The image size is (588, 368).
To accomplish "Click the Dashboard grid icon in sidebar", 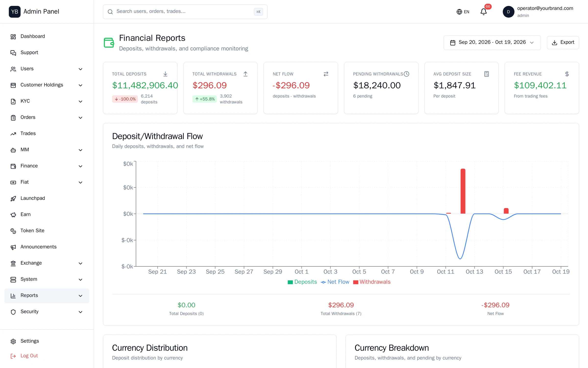I will [x=13, y=37].
